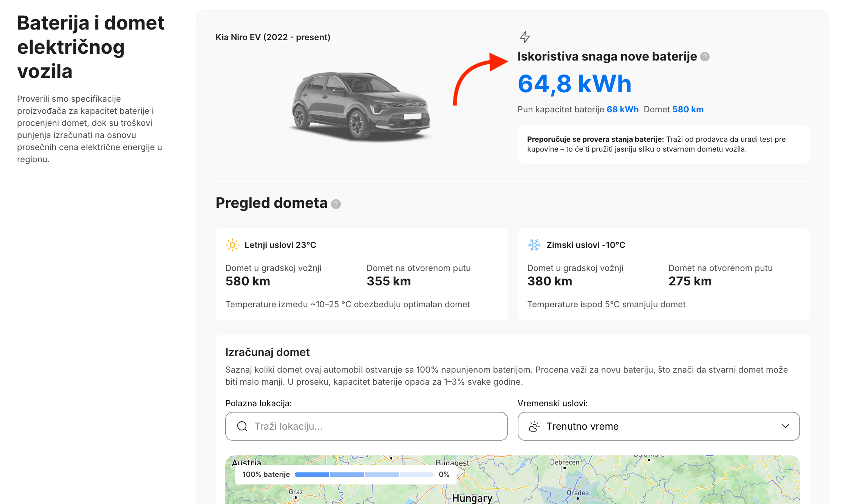844x504 pixels.
Task: Click Hungary label on the map
Action: click(472, 498)
